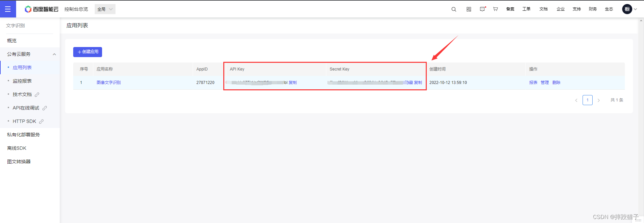Click the 百度智能云 logo
The width and height of the screenshot is (644, 223).
tap(42, 9)
